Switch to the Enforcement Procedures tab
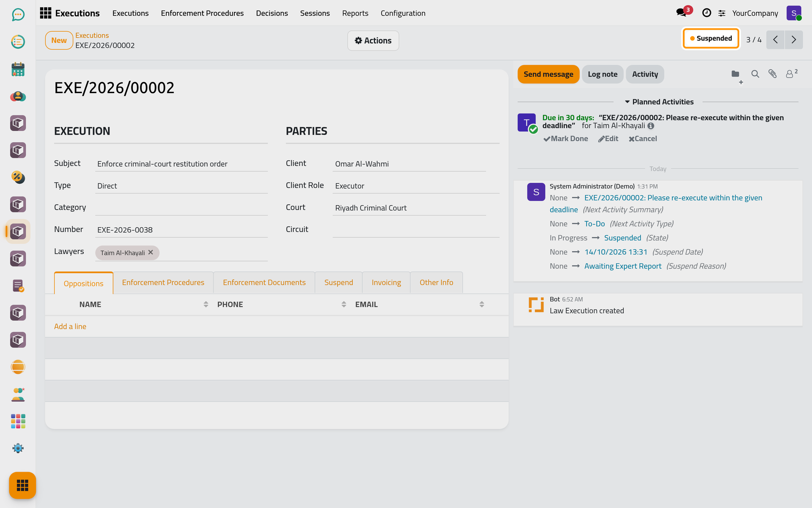The height and width of the screenshot is (508, 812). tap(163, 282)
